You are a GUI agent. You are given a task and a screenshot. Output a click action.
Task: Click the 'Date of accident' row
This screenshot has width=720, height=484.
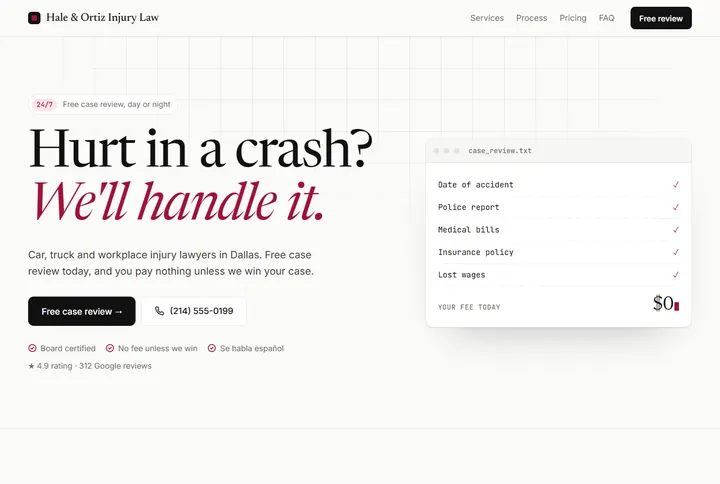point(558,185)
